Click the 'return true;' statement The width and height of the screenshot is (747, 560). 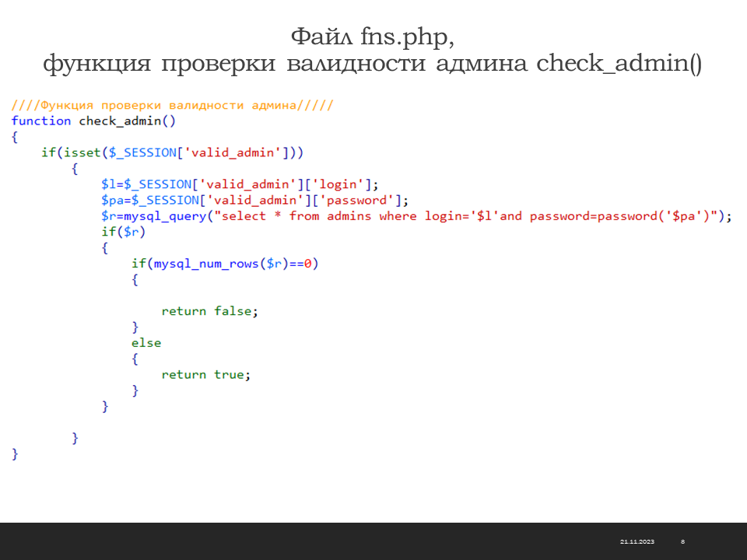click(x=206, y=375)
